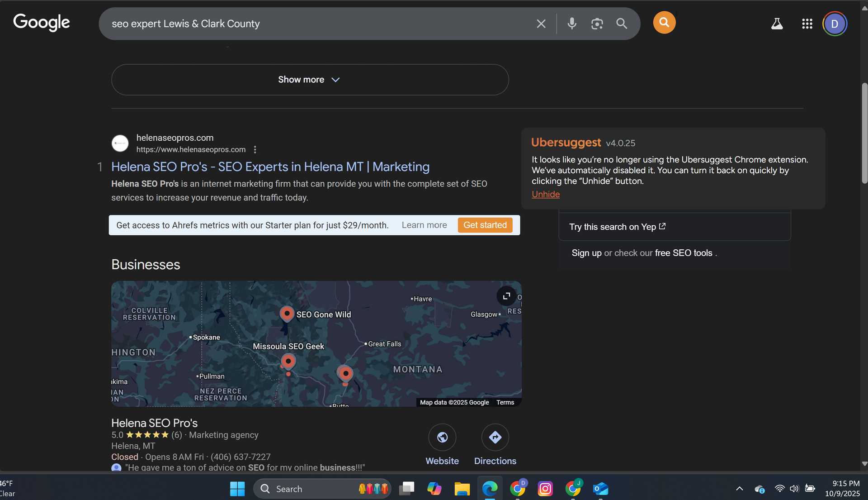This screenshot has width=868, height=500.
Task: Open Map Terms link
Action: pos(505,402)
